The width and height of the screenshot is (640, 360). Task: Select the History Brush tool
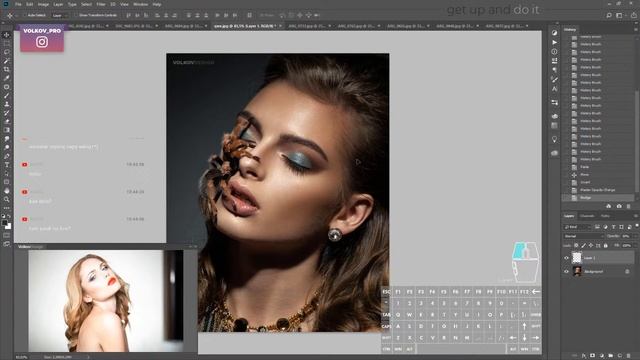7,113
